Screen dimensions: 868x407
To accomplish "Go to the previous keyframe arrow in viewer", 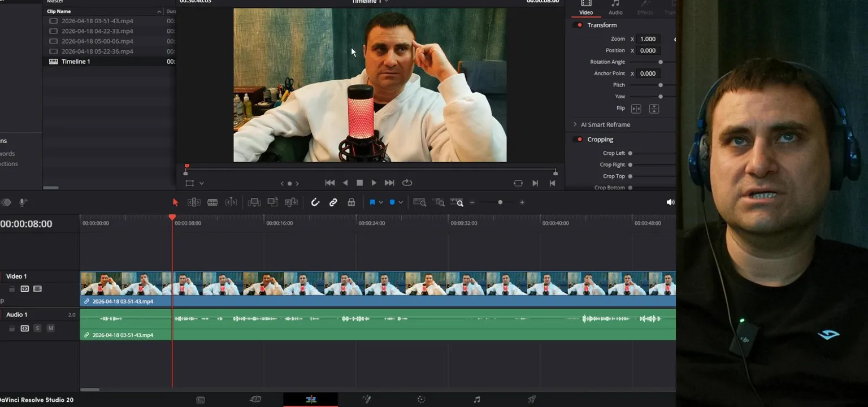I will point(283,183).
